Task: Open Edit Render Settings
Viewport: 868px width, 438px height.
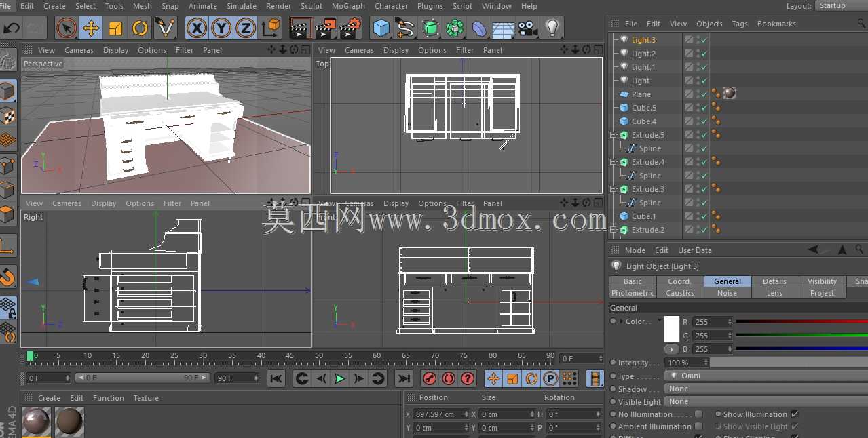Action: (350, 28)
